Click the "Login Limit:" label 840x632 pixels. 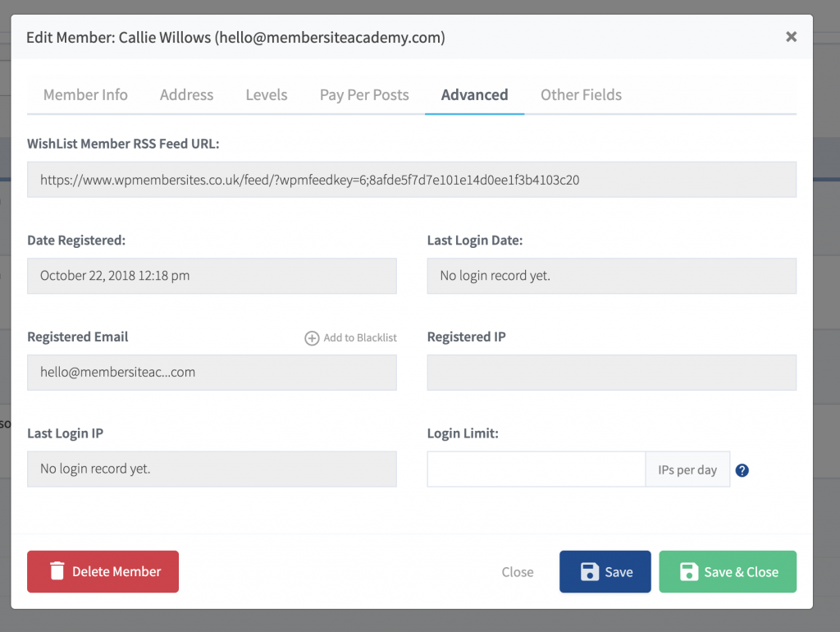(x=463, y=433)
